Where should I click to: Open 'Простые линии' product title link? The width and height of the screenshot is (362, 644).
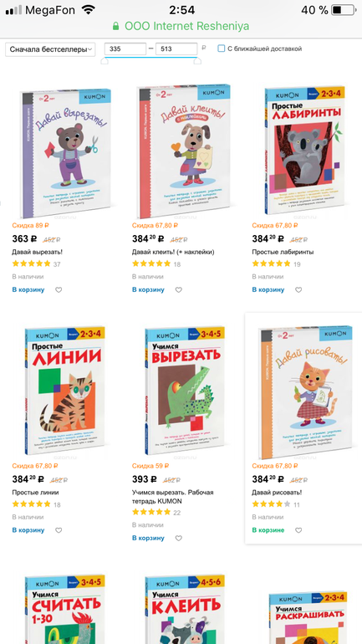tap(35, 493)
